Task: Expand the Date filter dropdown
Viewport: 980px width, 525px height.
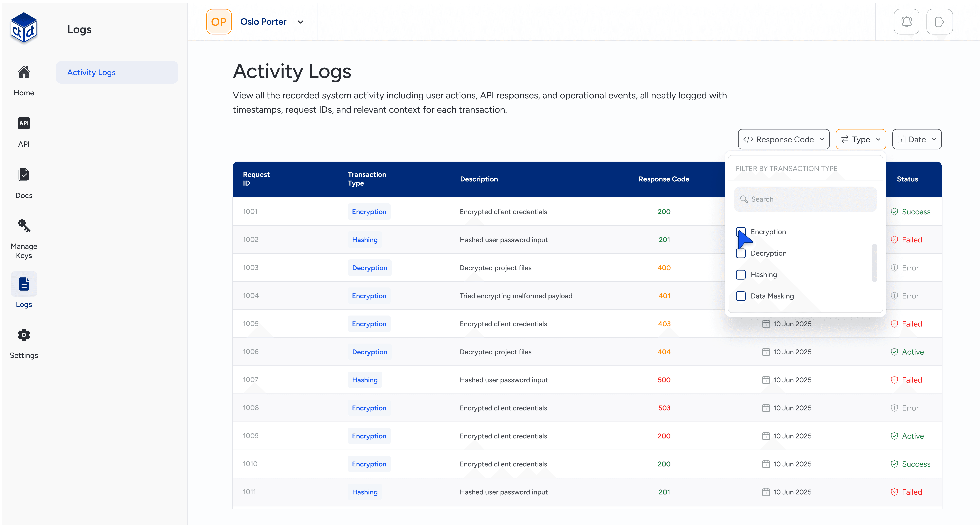Action: pyautogui.click(x=917, y=139)
